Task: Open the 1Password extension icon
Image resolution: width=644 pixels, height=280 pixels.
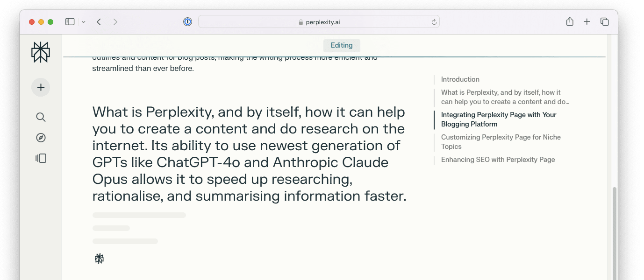Action: pos(187,22)
